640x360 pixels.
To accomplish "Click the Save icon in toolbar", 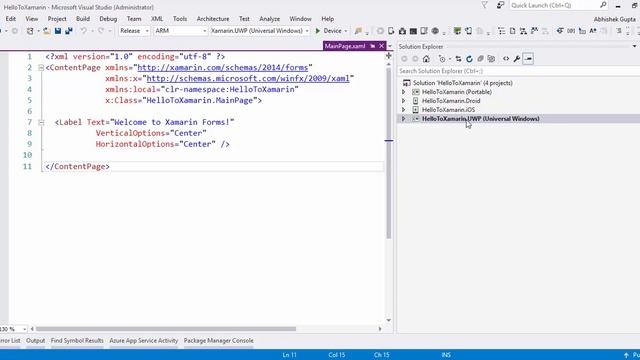I will (x=58, y=31).
